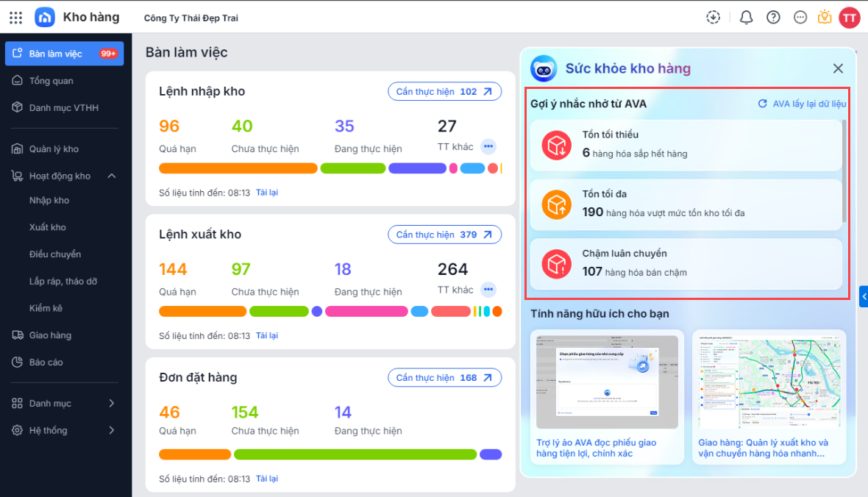
Task: Click the download icon in header
Action: click(713, 18)
